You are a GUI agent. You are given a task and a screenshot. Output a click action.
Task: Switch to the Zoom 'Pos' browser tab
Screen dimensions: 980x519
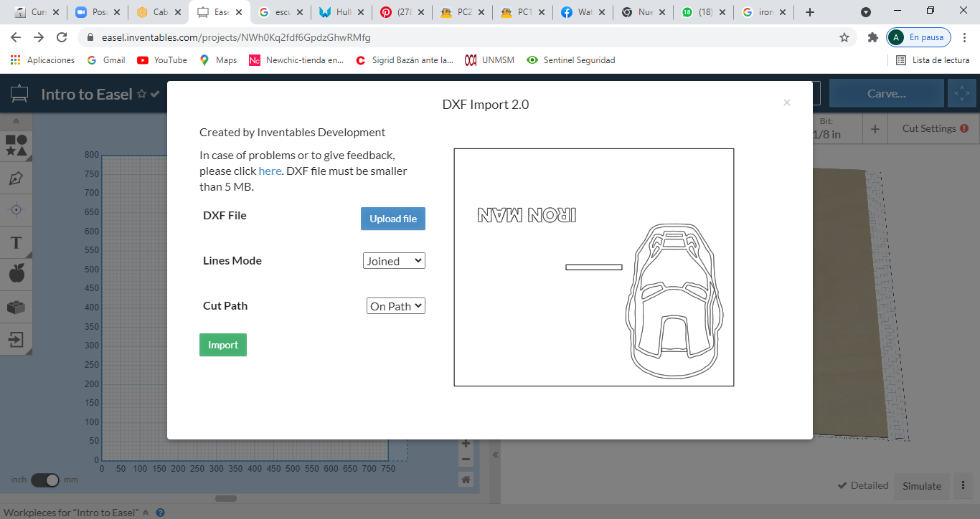click(97, 12)
